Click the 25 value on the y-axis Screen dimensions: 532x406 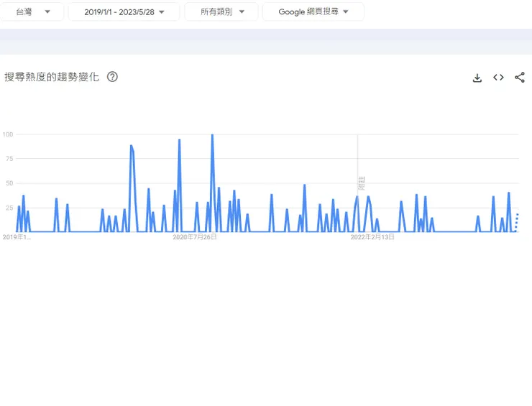point(9,208)
